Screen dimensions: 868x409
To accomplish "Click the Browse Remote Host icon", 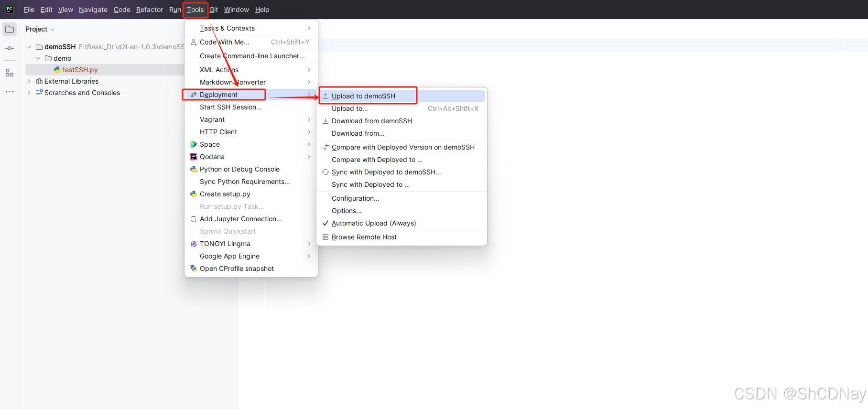I will click(x=325, y=237).
